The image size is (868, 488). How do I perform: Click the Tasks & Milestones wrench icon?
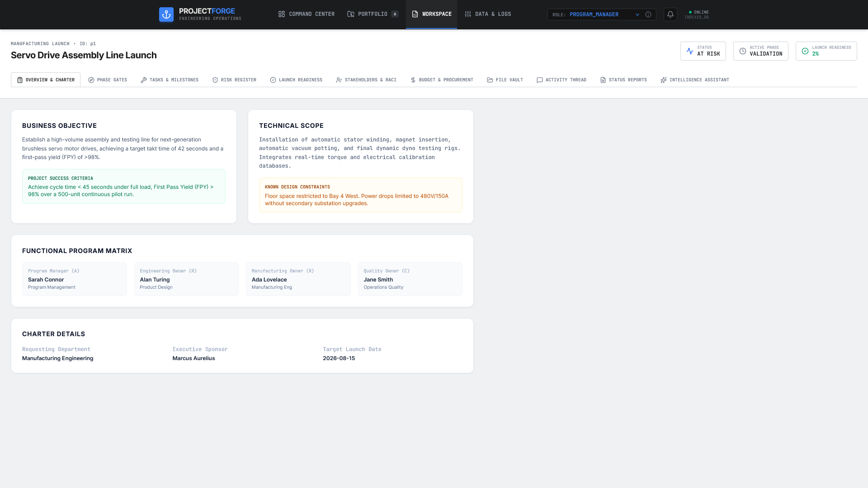(x=144, y=80)
